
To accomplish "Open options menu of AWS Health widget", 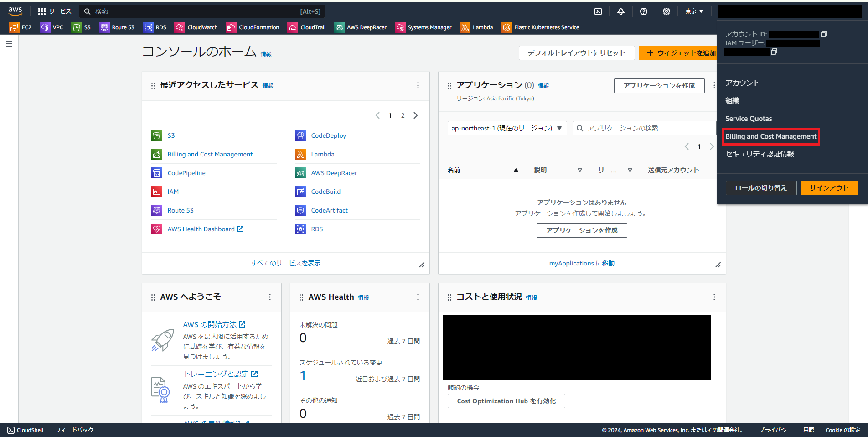I will pyautogui.click(x=418, y=297).
